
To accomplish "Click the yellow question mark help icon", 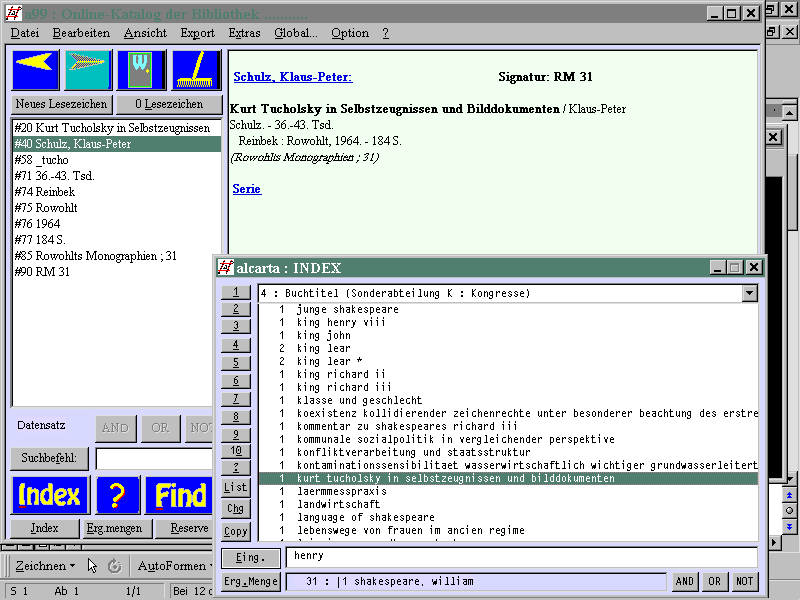I will (117, 495).
